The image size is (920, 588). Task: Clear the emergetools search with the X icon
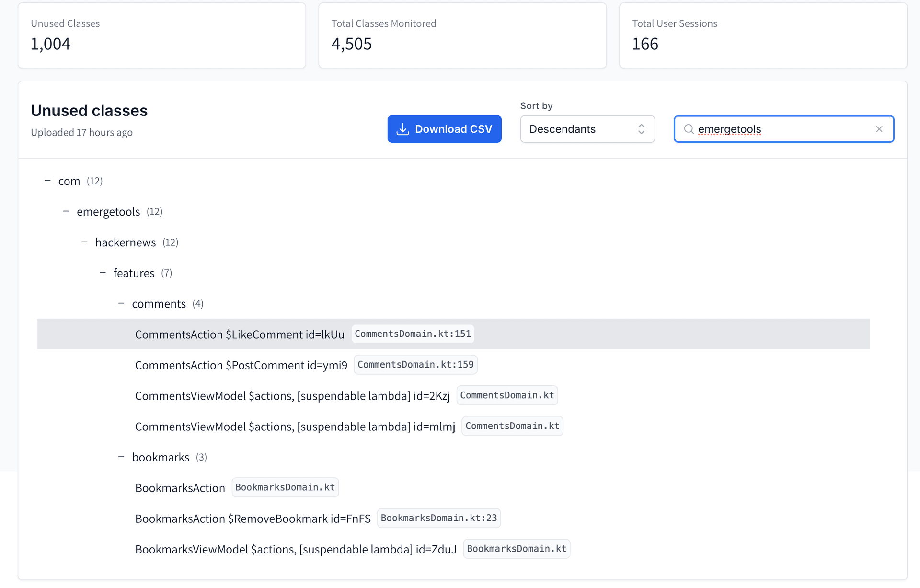(879, 129)
